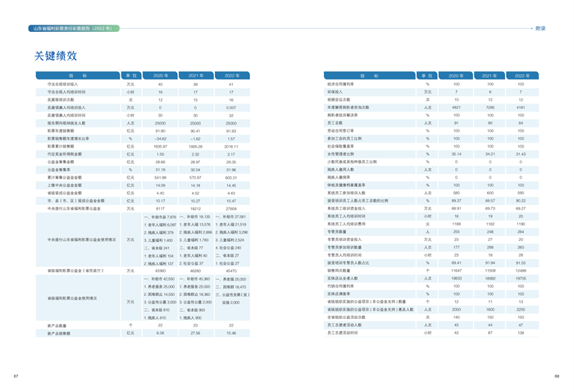Viewport: 574px width, 392px height.
Task: Select the 关键绩效 page heading
Action: (x=56, y=56)
